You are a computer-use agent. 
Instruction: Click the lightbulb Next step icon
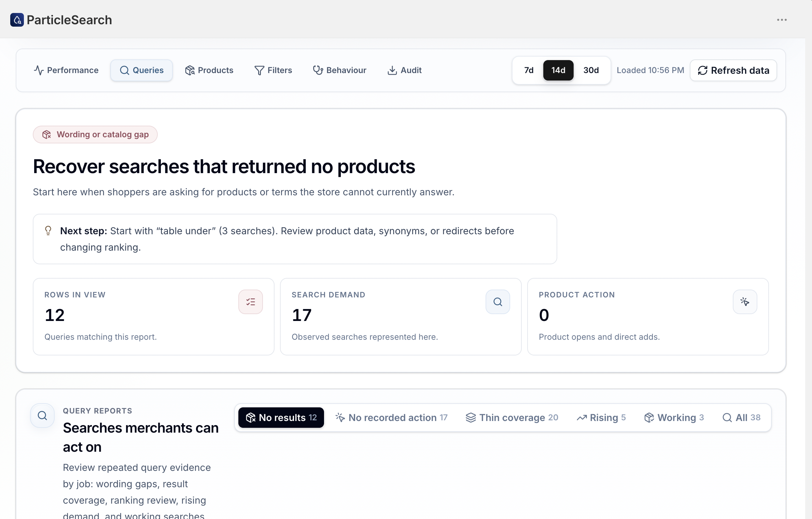point(48,231)
